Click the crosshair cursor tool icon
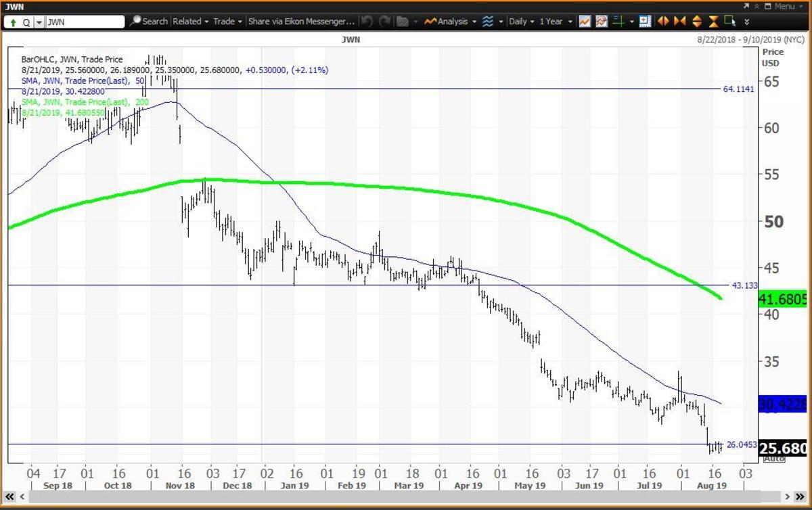Screen dimensions: 812x510 (618, 22)
